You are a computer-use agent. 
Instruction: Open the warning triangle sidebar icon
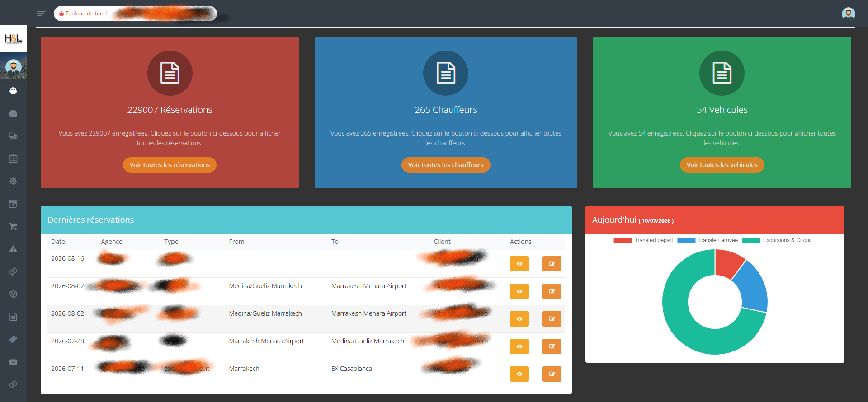pyautogui.click(x=13, y=249)
